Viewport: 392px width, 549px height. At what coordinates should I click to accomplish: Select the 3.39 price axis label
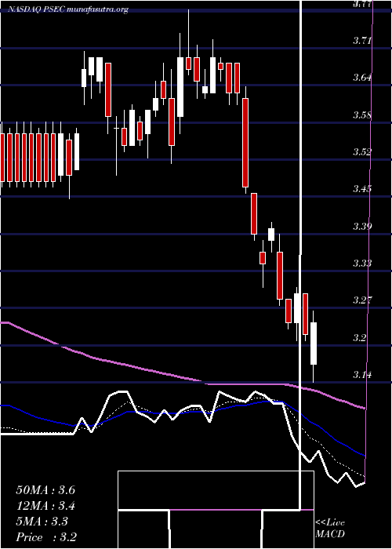[x=362, y=226]
